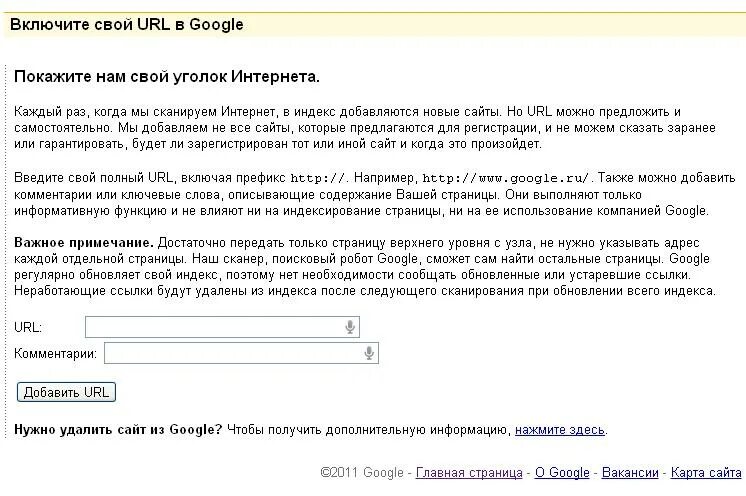Image resolution: width=746 pixels, height=496 pixels.
Task: Open the Карта сайта footer link
Action: coord(706,473)
